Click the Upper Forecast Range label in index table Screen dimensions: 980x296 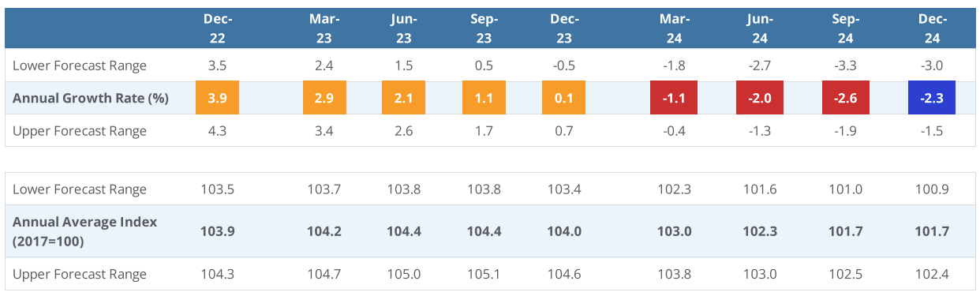(80, 274)
